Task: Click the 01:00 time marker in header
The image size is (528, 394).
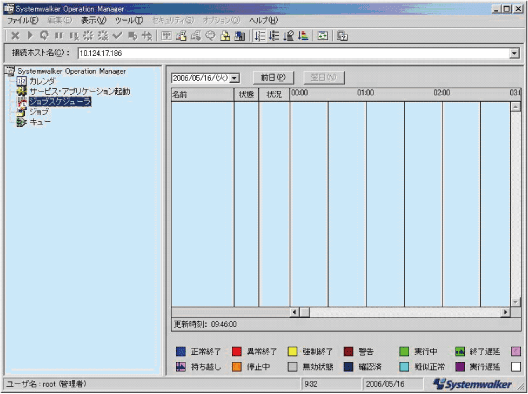Action: 366,93
